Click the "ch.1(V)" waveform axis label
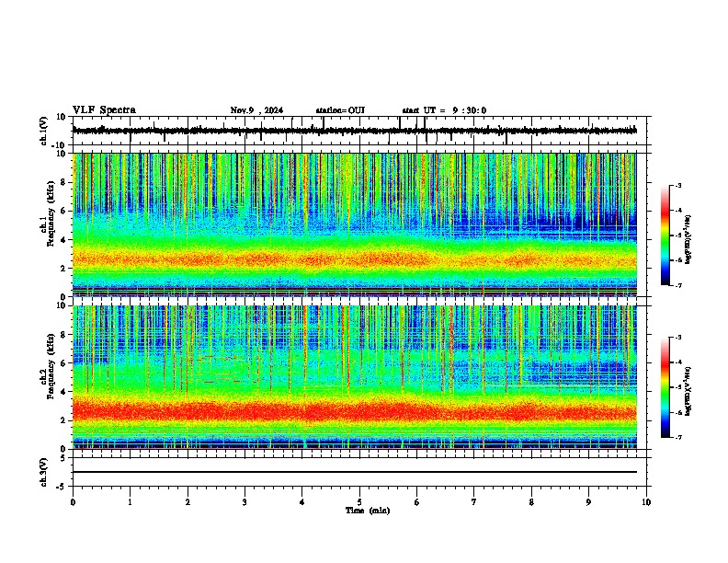Viewport: 728px width, 563px height. click(x=44, y=131)
